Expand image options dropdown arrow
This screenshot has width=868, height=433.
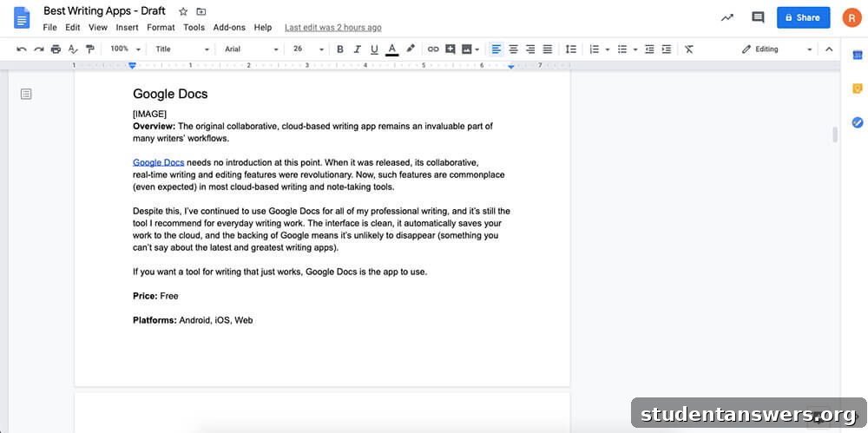pos(477,49)
